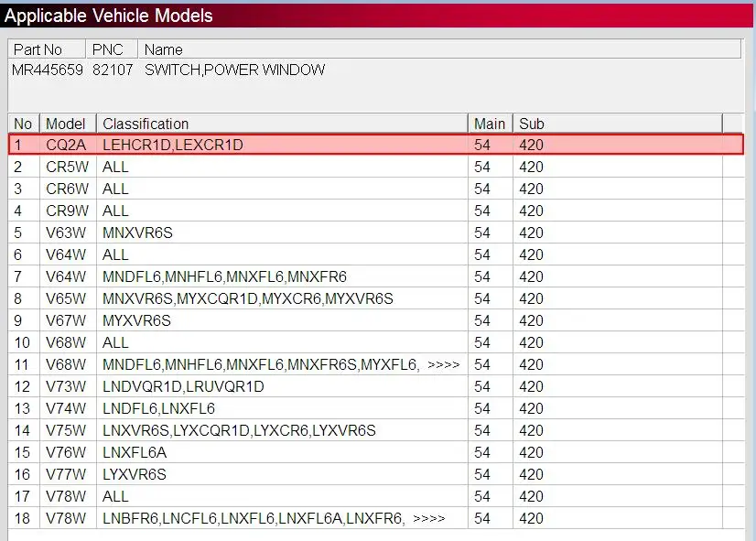The image size is (756, 541).
Task: Select the highlighted CQ2A row
Action: [x=376, y=145]
